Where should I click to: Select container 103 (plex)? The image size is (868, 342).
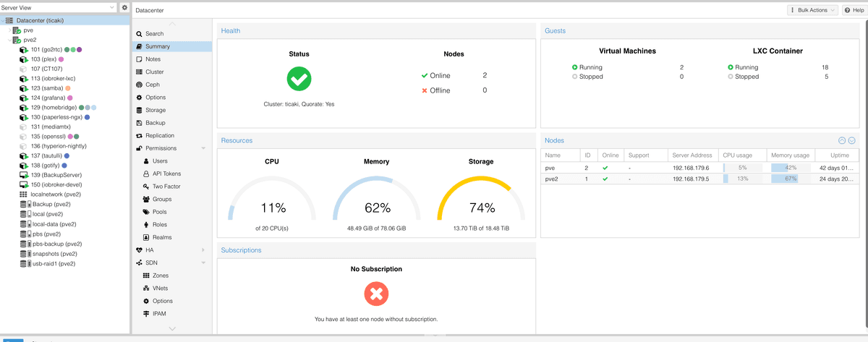42,59
